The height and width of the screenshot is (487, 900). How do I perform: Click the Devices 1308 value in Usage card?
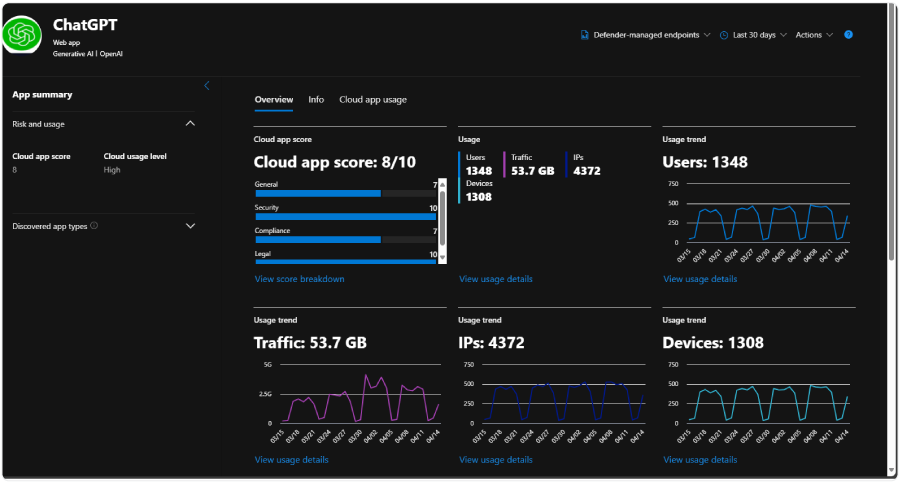tap(479, 197)
